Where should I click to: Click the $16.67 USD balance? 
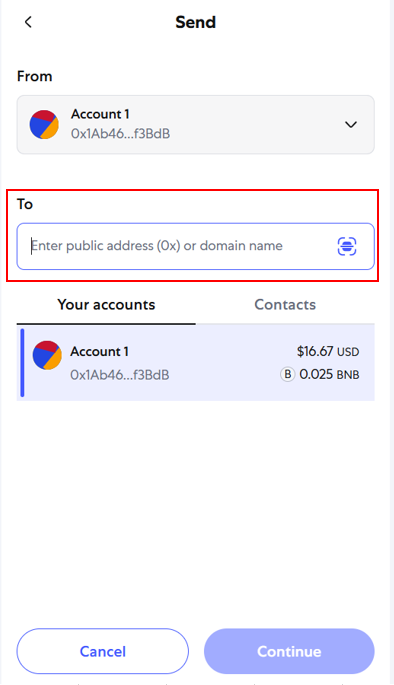point(328,352)
